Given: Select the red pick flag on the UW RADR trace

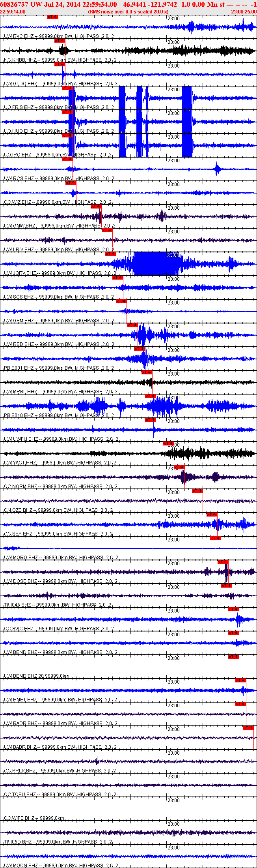Looking at the screenshot, I should point(240,704).
